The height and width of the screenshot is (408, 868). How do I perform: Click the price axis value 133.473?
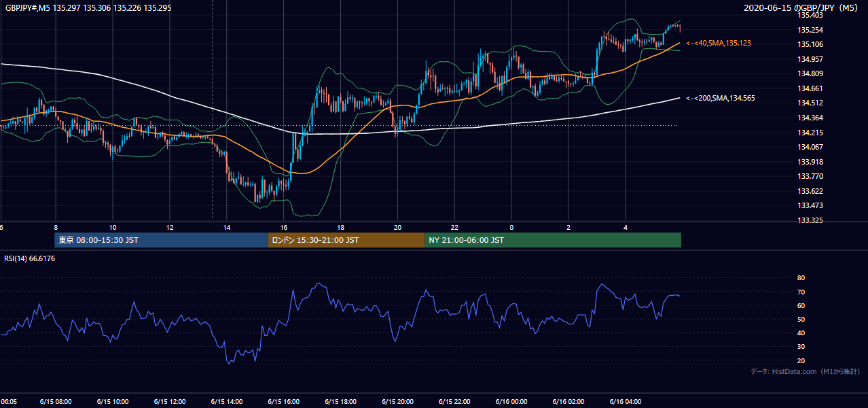(810, 205)
